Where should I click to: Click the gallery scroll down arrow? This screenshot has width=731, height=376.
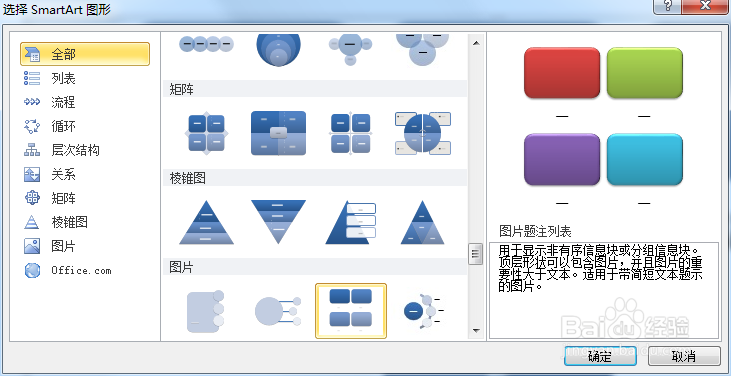click(x=476, y=331)
